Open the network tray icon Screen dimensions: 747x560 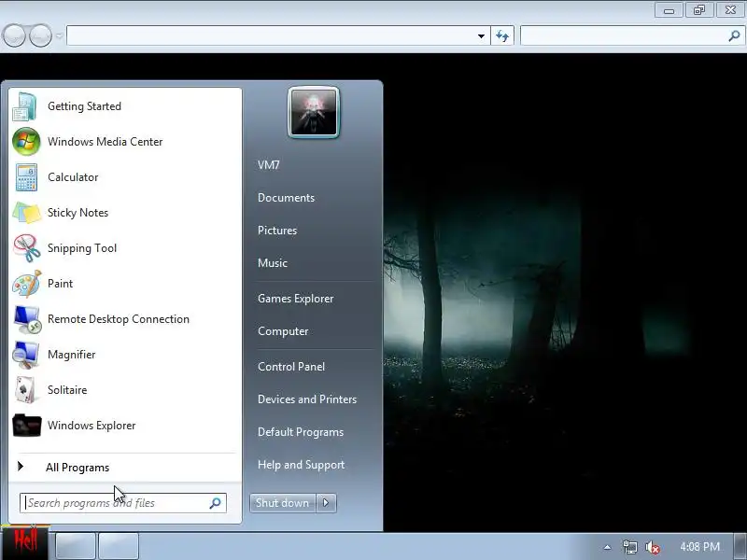[x=629, y=547]
